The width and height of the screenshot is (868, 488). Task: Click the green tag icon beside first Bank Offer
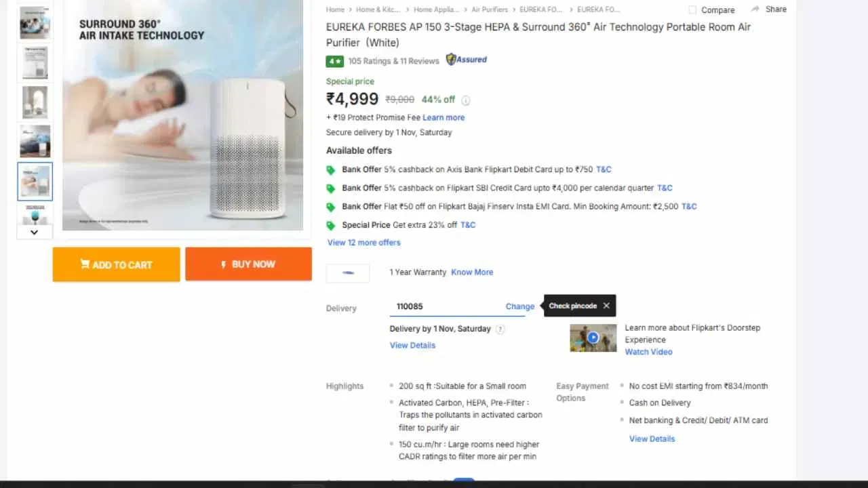331,169
